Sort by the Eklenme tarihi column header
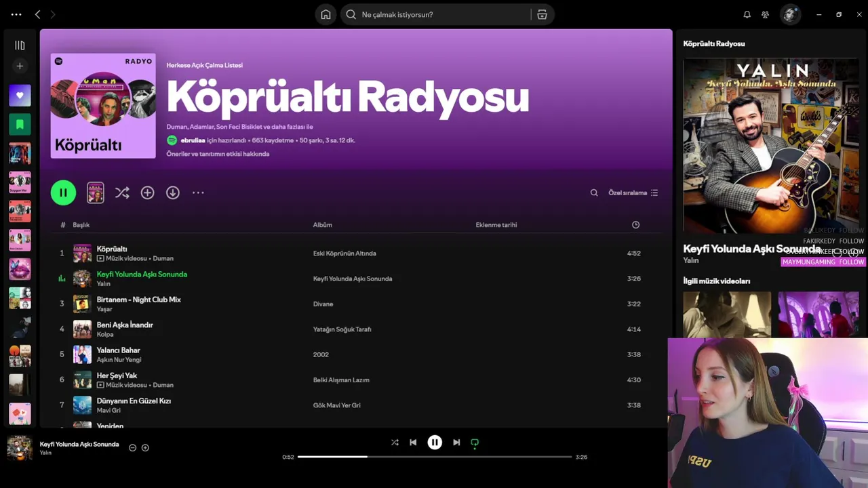 [x=496, y=224]
